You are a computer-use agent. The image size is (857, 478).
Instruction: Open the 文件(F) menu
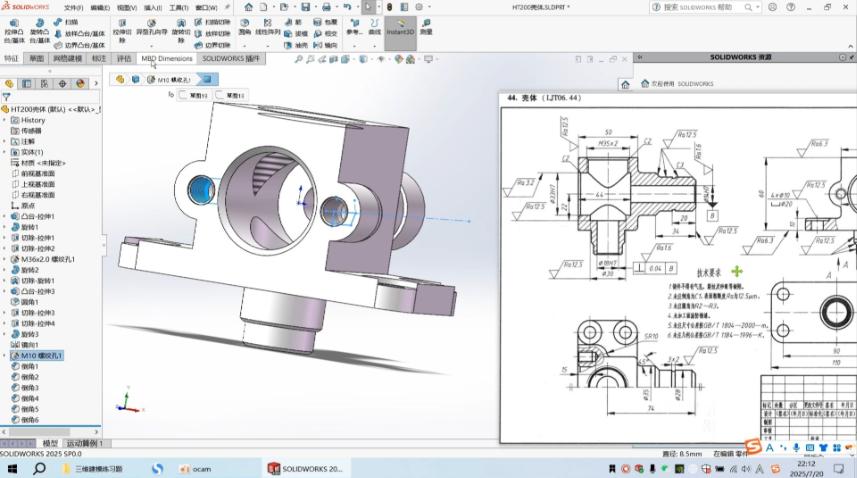coord(73,8)
